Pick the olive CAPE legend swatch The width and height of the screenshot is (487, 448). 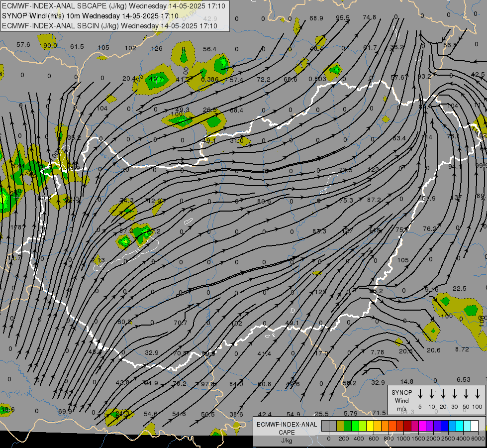(x=340, y=426)
